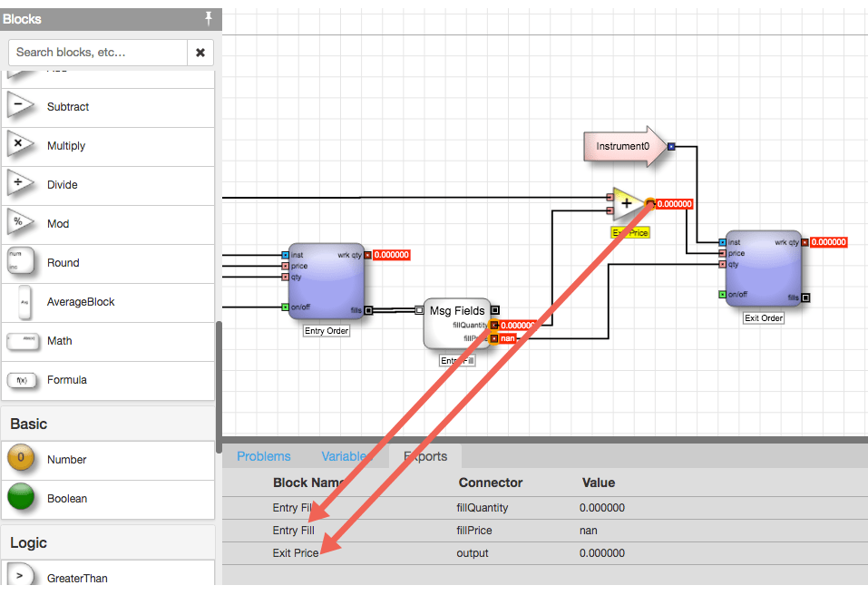This screenshot has height=595, width=868.
Task: Select the Formula block icon
Action: (22, 380)
